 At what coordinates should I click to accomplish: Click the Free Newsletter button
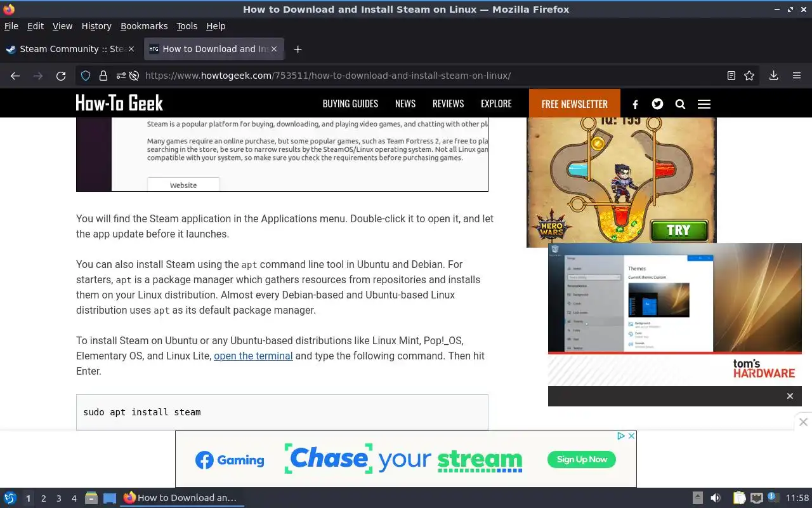575,104
